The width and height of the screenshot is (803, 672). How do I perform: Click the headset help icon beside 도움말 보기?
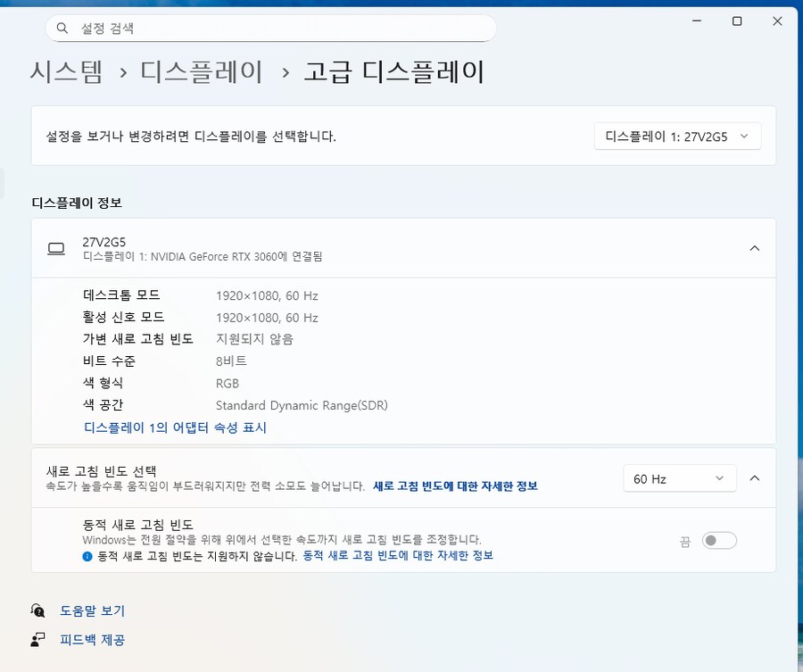click(x=37, y=610)
